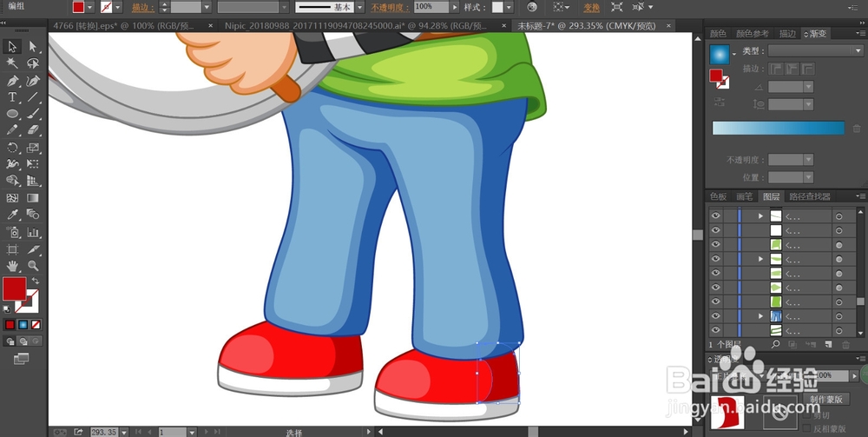Image resolution: width=868 pixels, height=437 pixels.
Task: Open gradient 不透明度 dropdown in Gradient panel
Action: click(x=808, y=160)
